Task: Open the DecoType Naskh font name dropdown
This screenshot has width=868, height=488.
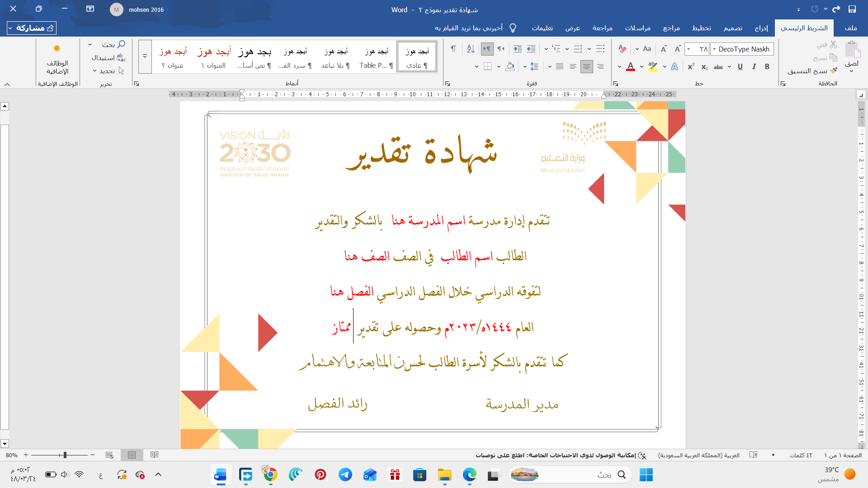Action: [x=714, y=49]
